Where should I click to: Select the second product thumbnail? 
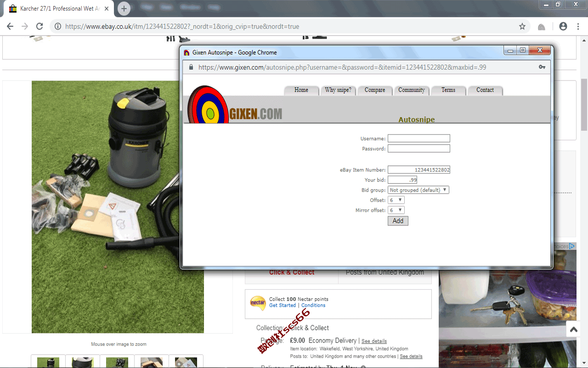(x=83, y=362)
